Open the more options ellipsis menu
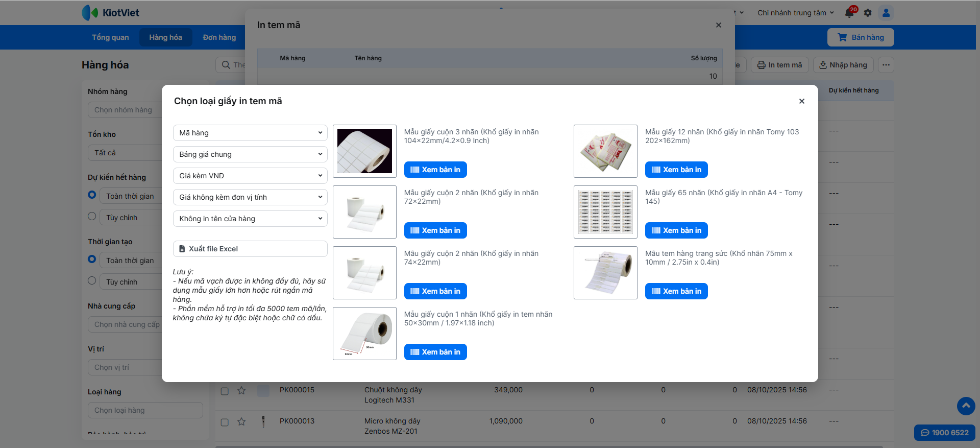980x448 pixels. click(x=886, y=65)
